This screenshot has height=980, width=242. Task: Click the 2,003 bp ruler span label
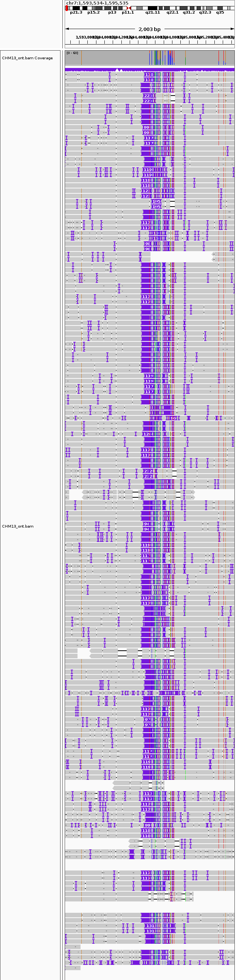click(149, 29)
